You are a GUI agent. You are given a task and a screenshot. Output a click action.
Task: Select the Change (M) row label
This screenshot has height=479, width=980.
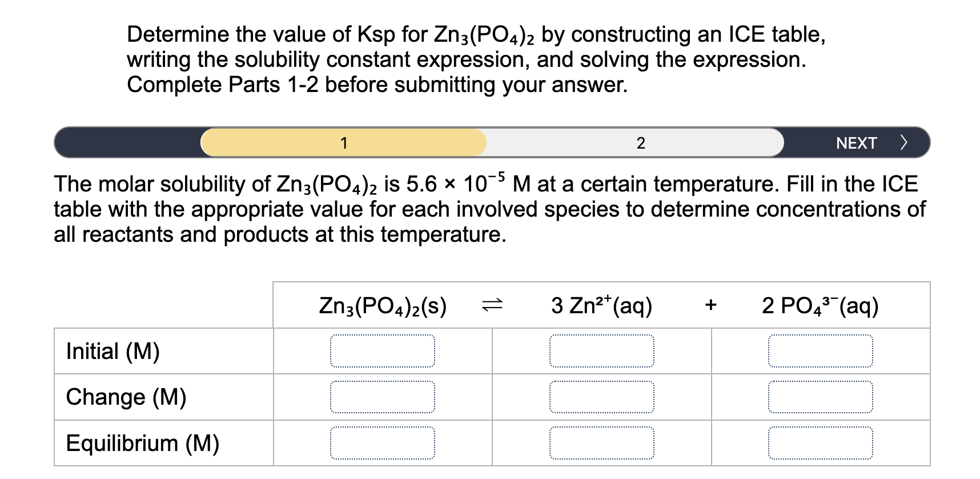pyautogui.click(x=126, y=397)
